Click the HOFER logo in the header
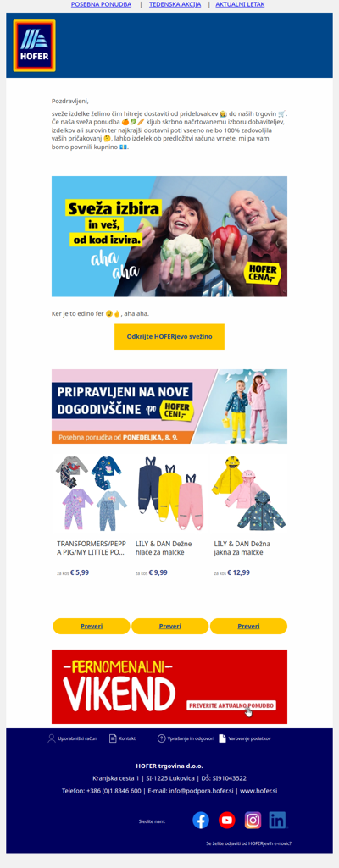The height and width of the screenshot is (868, 339). (35, 46)
